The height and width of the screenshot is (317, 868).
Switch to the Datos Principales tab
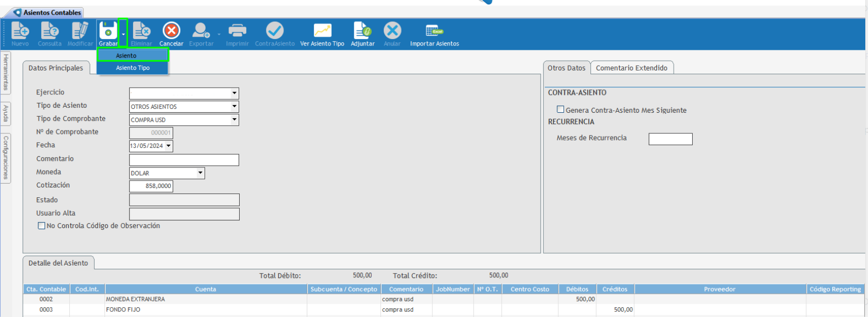click(x=56, y=68)
